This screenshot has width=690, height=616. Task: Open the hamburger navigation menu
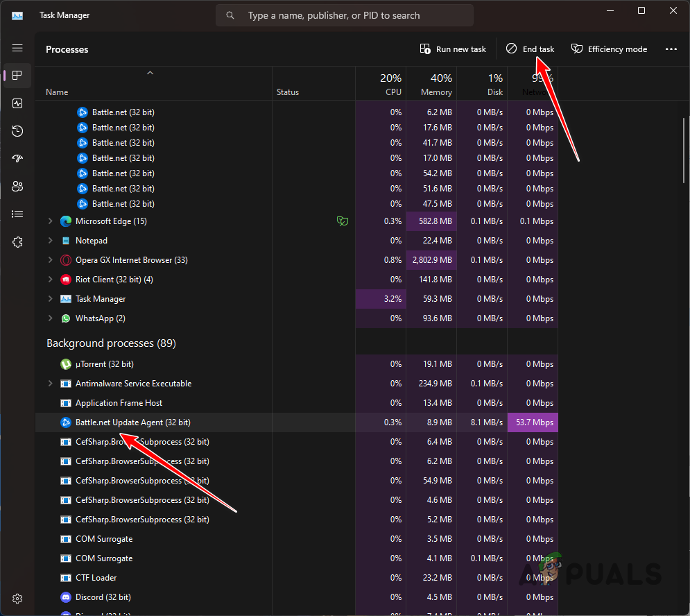tap(17, 48)
